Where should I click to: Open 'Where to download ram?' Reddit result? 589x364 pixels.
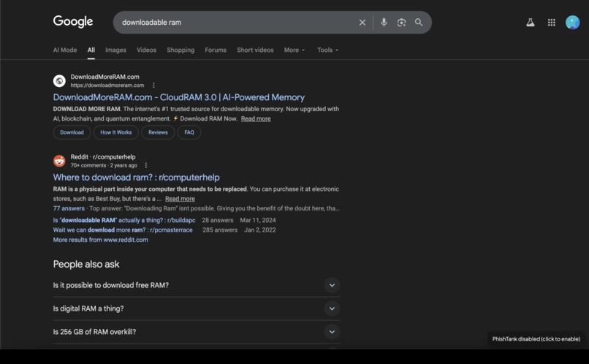point(137,178)
